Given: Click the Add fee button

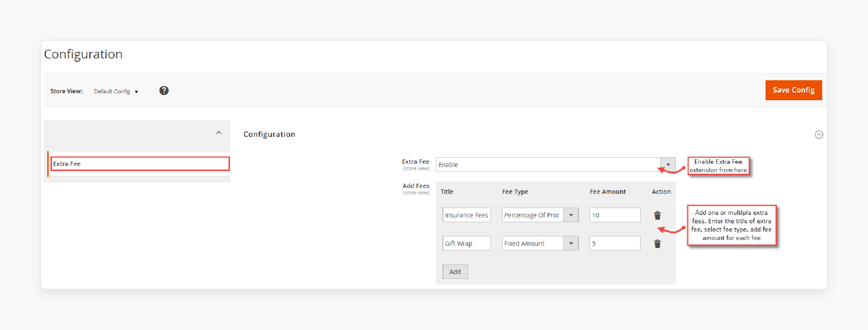Looking at the screenshot, I should coord(455,272).
